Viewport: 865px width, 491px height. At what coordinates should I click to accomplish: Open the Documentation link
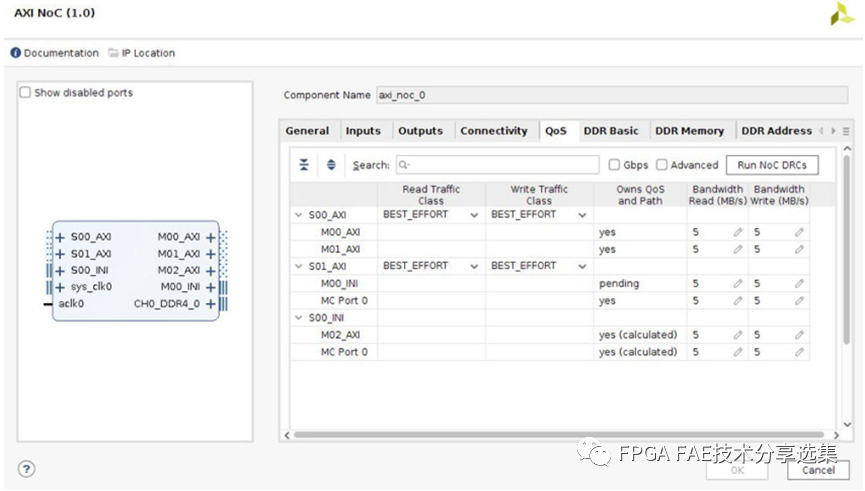(61, 53)
